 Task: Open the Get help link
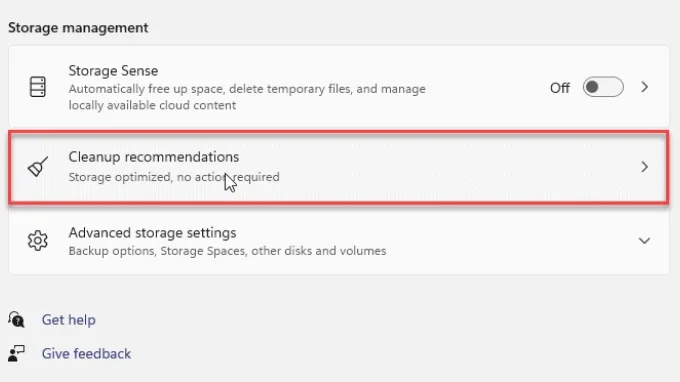pos(69,320)
